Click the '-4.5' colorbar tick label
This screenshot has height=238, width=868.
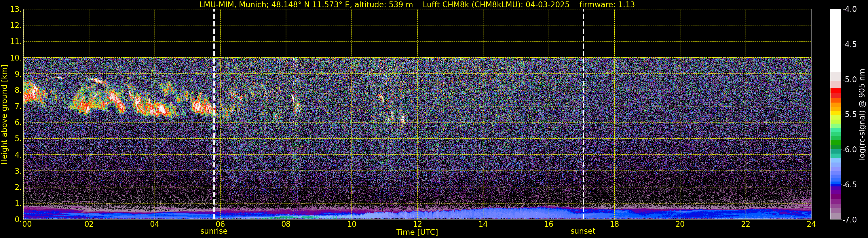tap(850, 44)
